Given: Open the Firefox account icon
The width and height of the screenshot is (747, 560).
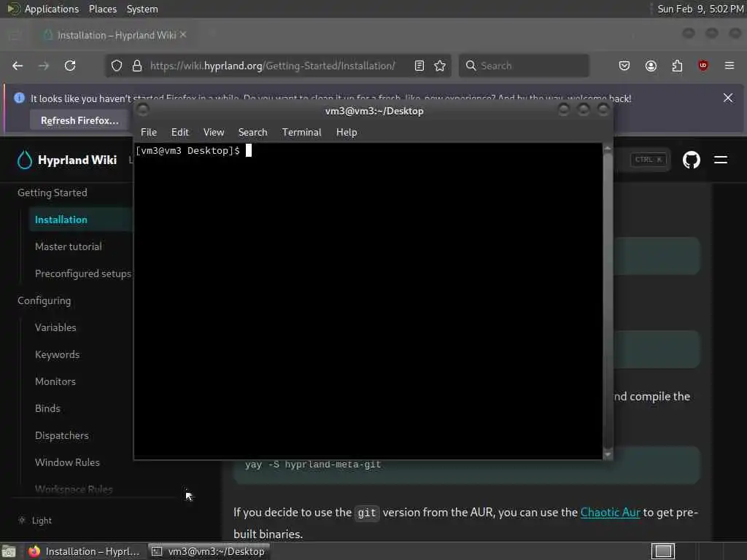Looking at the screenshot, I should (651, 66).
